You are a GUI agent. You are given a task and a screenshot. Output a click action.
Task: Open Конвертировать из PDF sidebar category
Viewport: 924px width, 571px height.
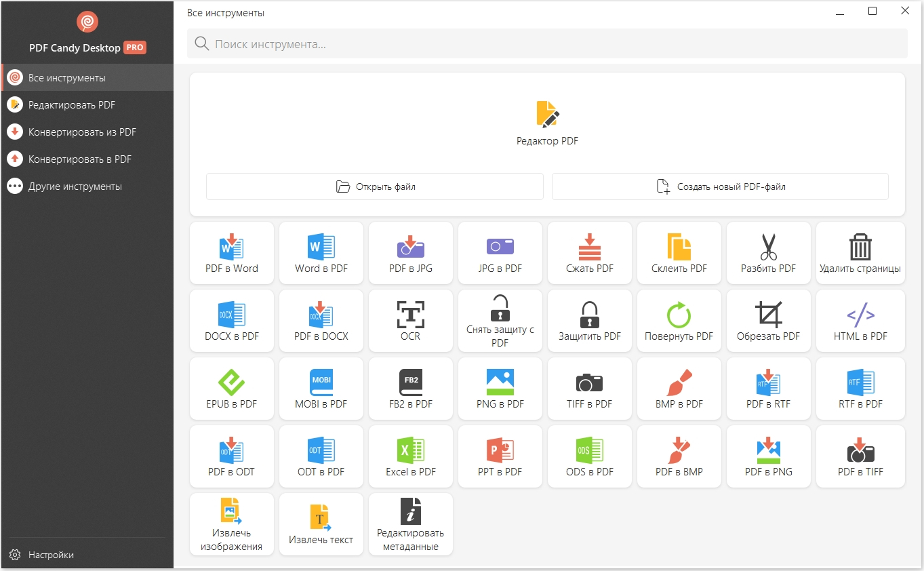(81, 132)
